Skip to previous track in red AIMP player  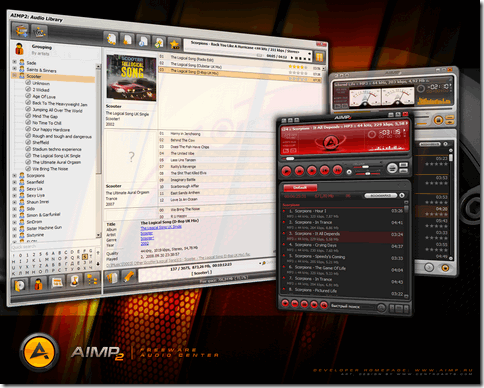(324, 170)
